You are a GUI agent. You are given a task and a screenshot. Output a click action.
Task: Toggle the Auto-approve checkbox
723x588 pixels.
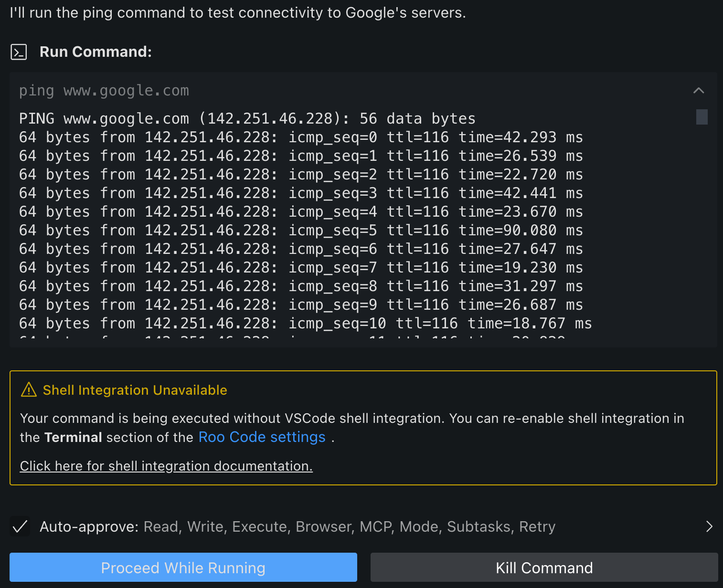[20, 526]
